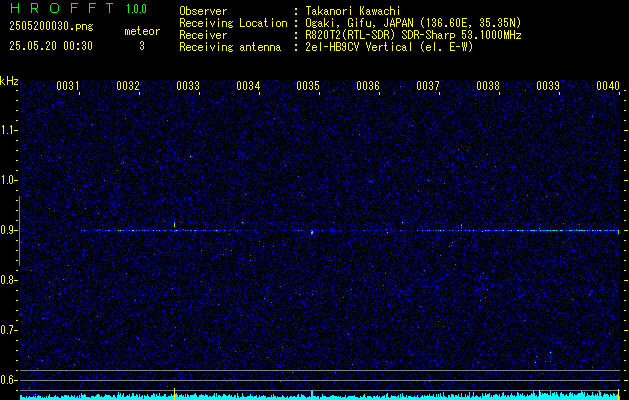Click the version number 1.0.0
The width and height of the screenshot is (629, 400).
(x=136, y=9)
